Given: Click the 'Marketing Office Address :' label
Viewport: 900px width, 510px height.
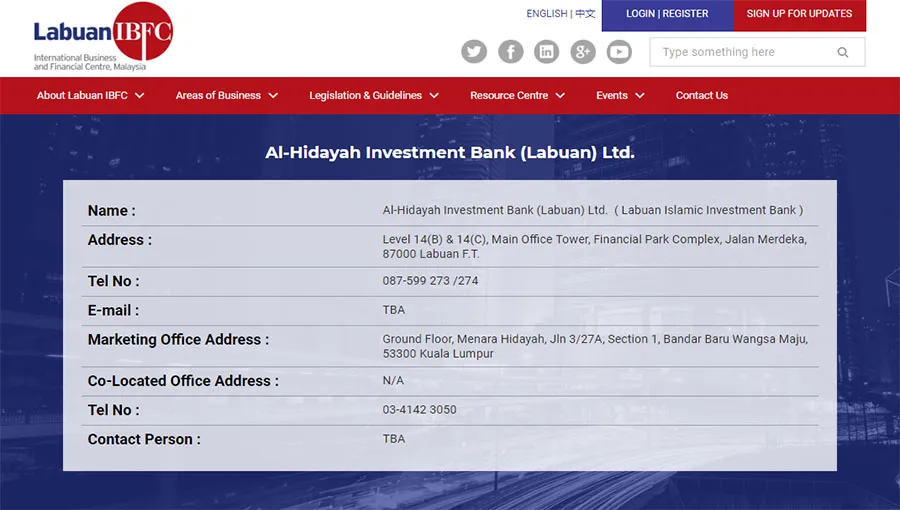Looking at the screenshot, I should point(179,340).
